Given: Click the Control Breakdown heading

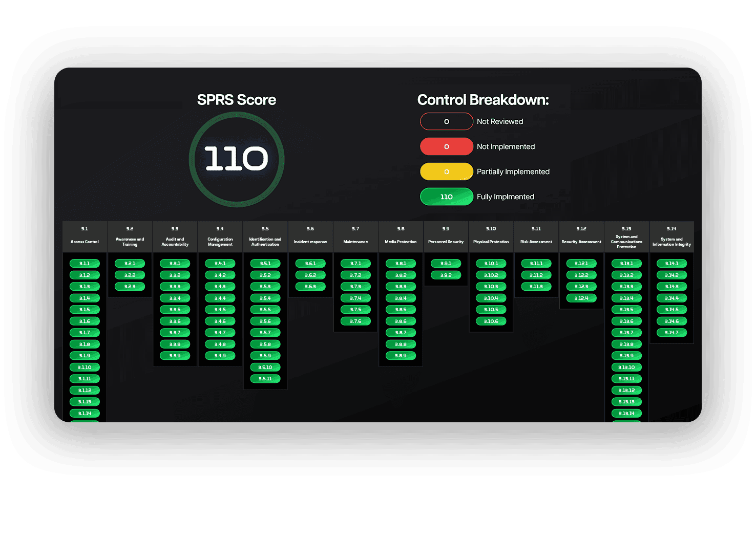Looking at the screenshot, I should tap(484, 100).
